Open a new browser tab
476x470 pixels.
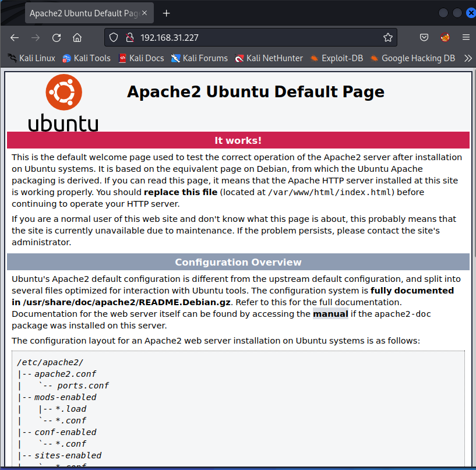167,13
